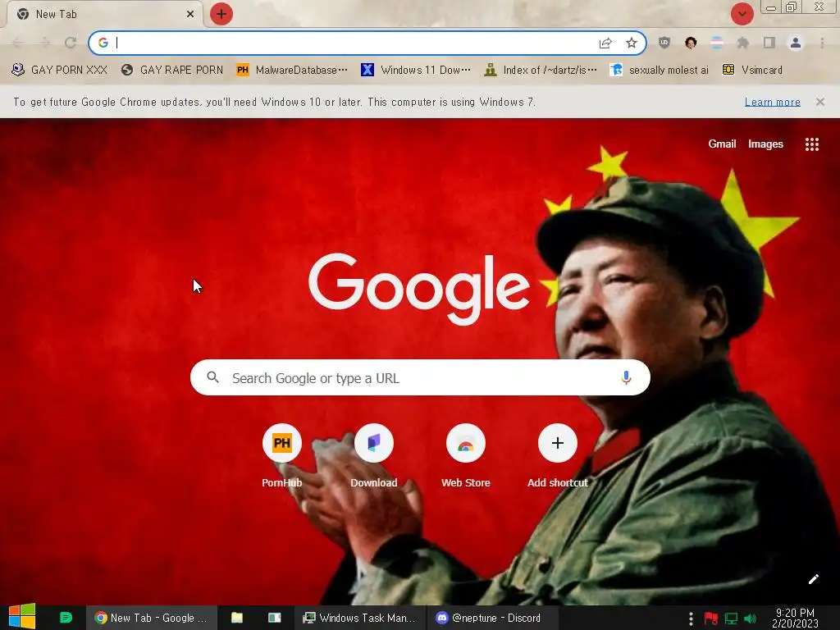Click the red flag tray icon
The width and height of the screenshot is (840, 630).
pos(711,619)
